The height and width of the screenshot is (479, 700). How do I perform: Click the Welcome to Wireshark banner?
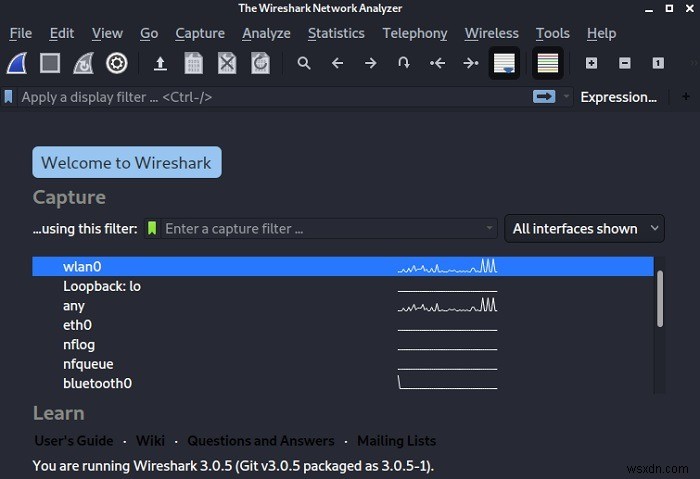127,162
